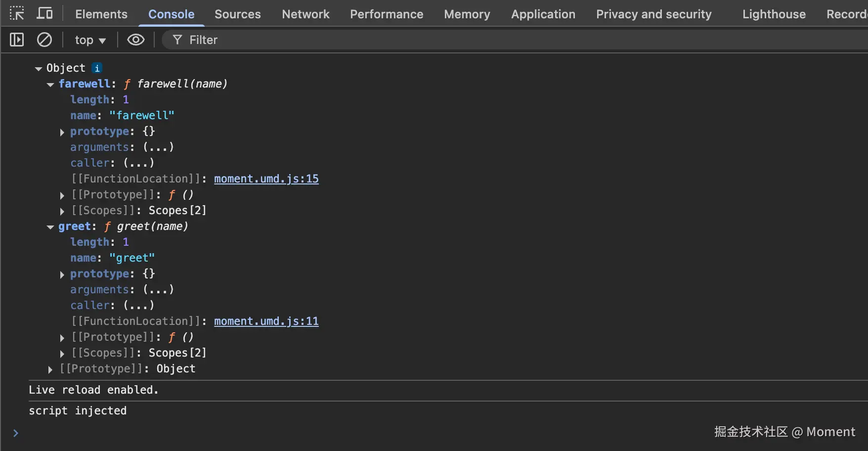
Task: Collapse the farewell function entry
Action: click(50, 85)
